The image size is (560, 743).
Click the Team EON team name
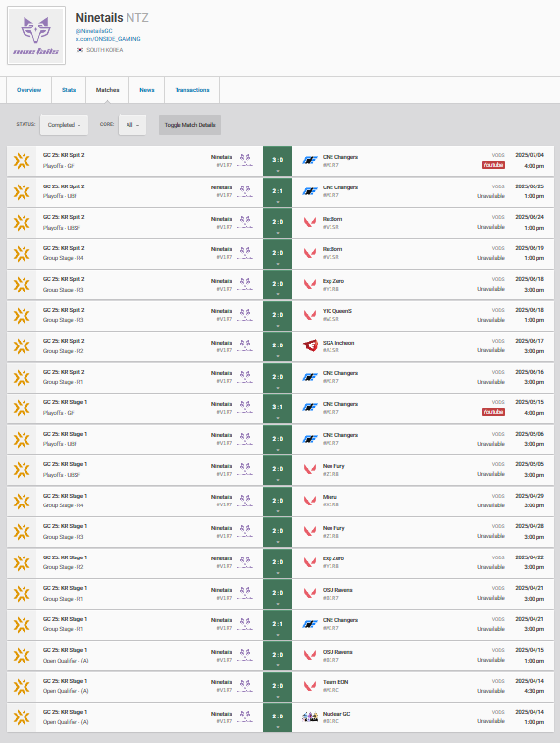pos(335,682)
